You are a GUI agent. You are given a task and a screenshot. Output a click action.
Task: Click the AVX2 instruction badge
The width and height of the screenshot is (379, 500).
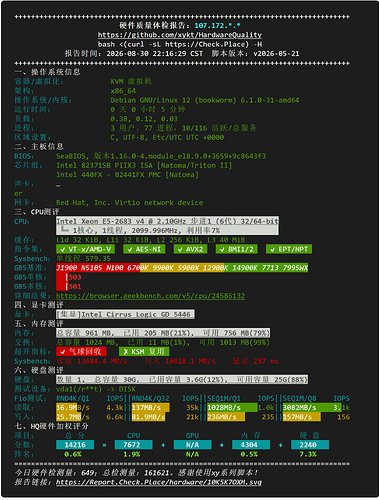(190, 249)
